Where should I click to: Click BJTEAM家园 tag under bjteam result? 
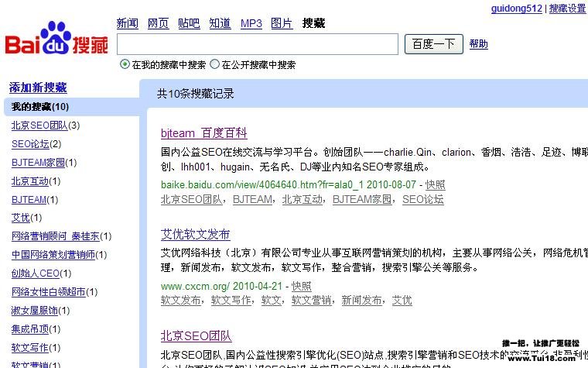coord(362,199)
